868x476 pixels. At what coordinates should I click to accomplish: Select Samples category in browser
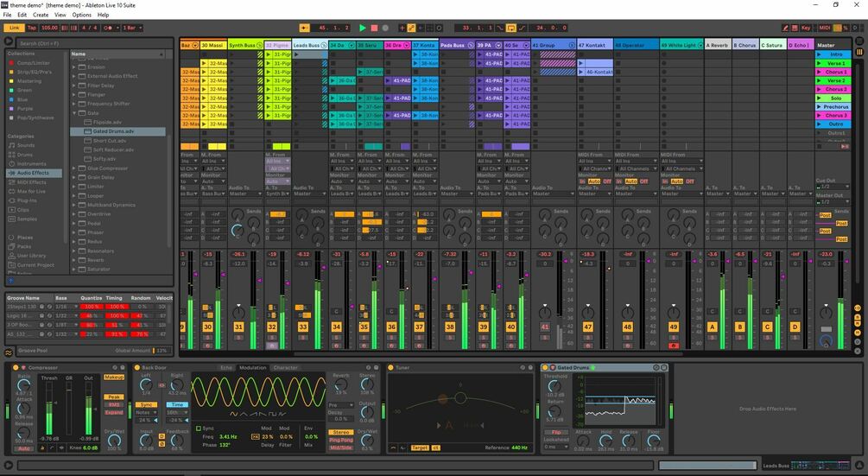[x=27, y=219]
